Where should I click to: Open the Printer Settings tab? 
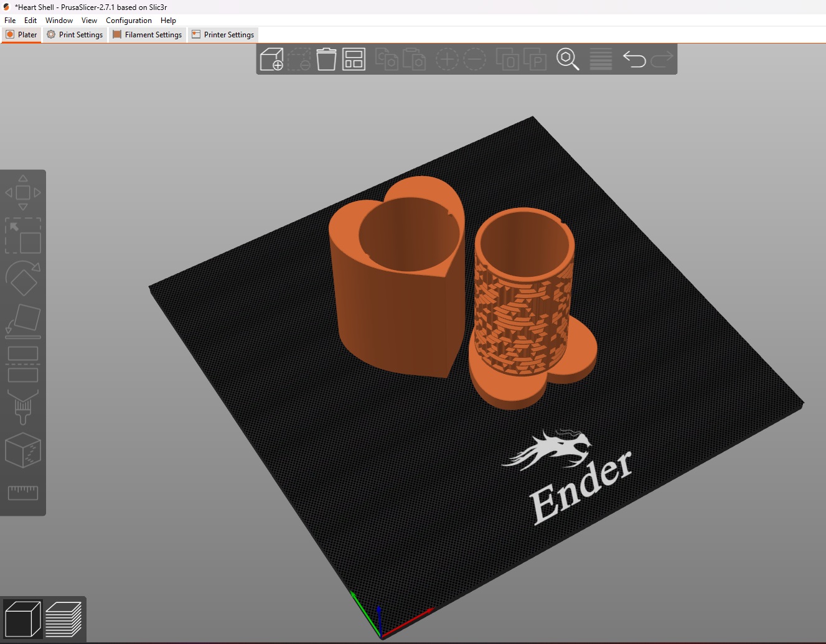pyautogui.click(x=223, y=35)
